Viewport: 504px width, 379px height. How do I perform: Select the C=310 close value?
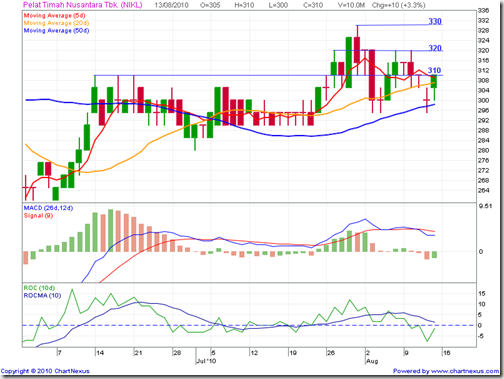313,5
